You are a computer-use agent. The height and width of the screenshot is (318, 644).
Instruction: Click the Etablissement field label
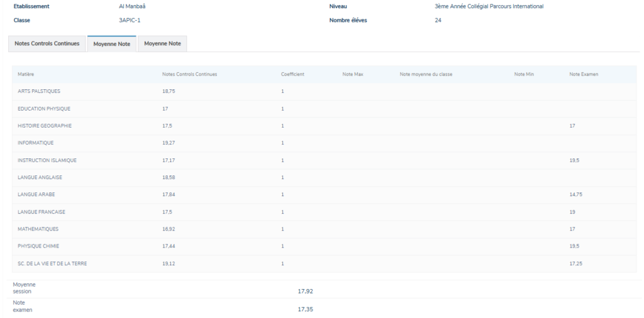(x=31, y=6)
